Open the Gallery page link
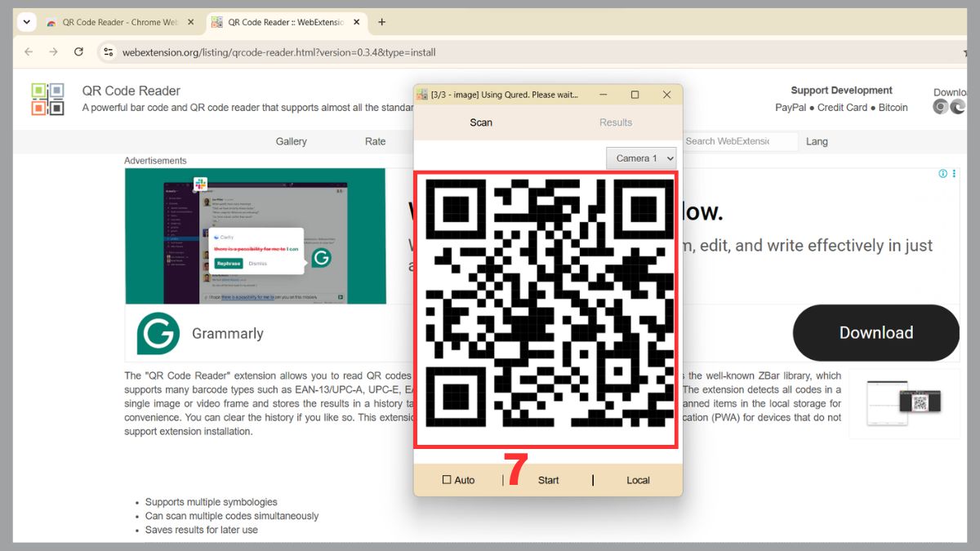 click(291, 141)
